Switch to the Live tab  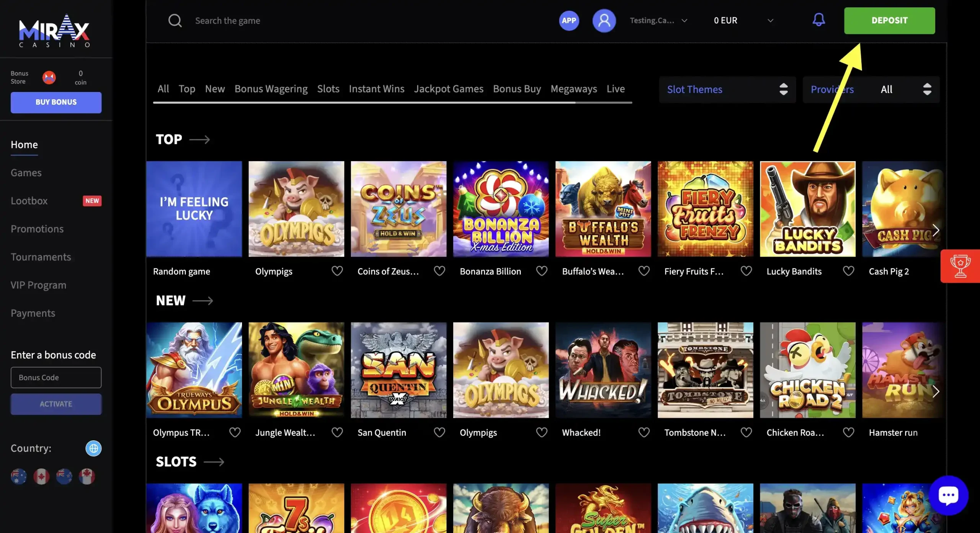tap(616, 89)
